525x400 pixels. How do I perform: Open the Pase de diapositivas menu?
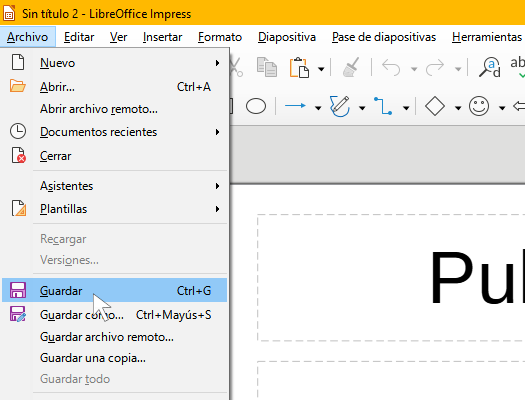[x=384, y=37]
